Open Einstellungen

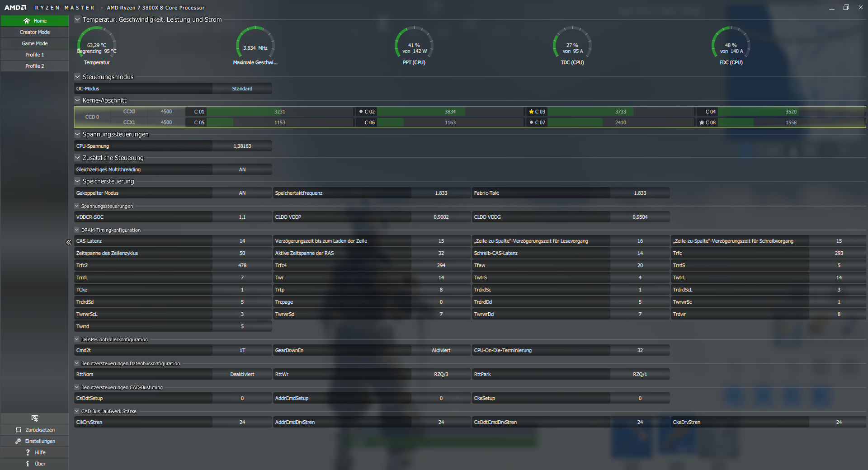35,441
